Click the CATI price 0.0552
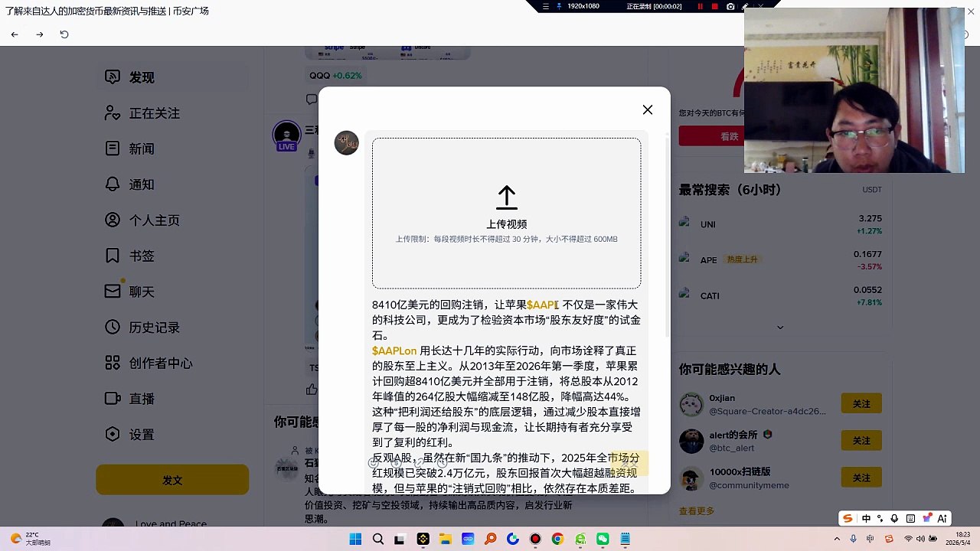Screen dimensions: 980x551 click(868, 290)
